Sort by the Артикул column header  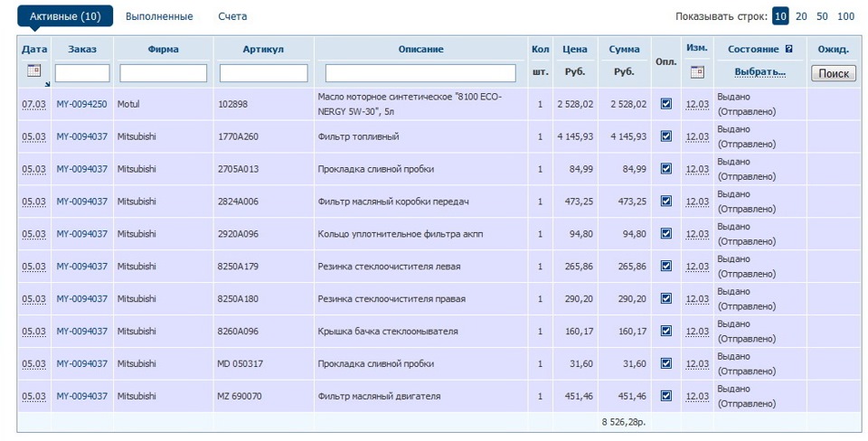[x=263, y=49]
